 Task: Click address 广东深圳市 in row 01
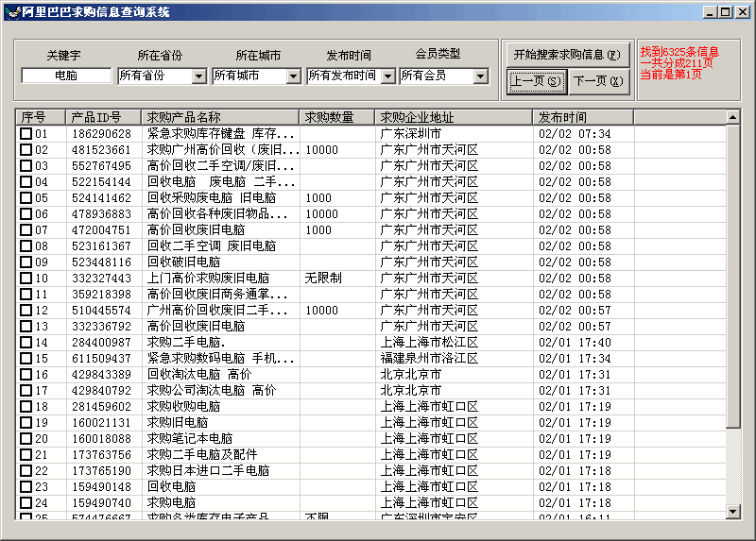click(x=410, y=133)
